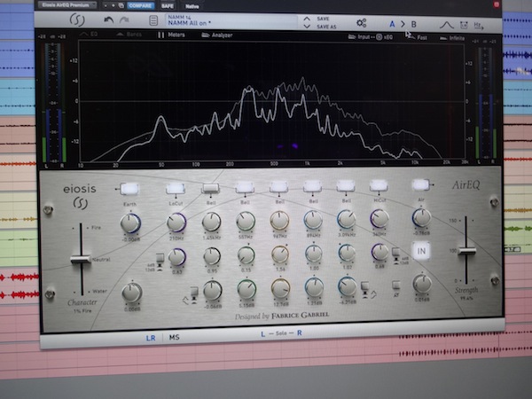Click the bell curve icon in toolbar
This screenshot has height=399, width=532.
click(x=447, y=25)
